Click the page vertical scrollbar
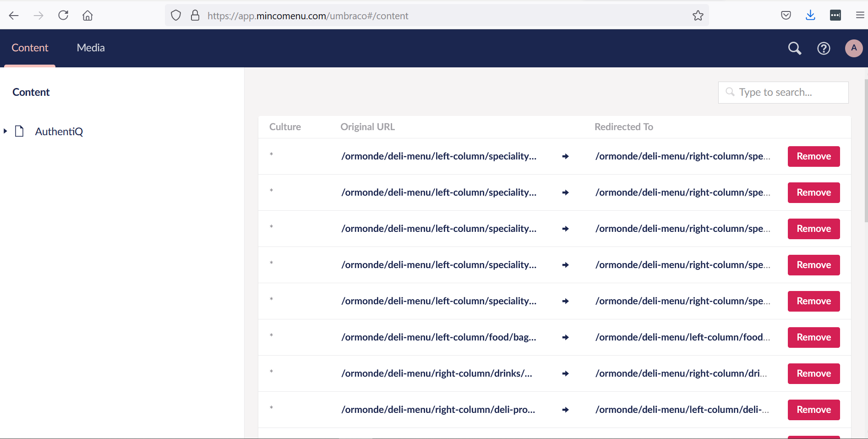The height and width of the screenshot is (439, 868). [865, 151]
